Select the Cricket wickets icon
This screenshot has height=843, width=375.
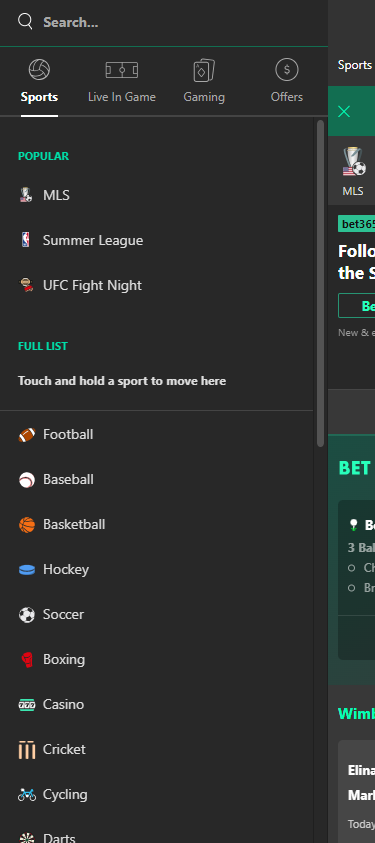coord(27,749)
